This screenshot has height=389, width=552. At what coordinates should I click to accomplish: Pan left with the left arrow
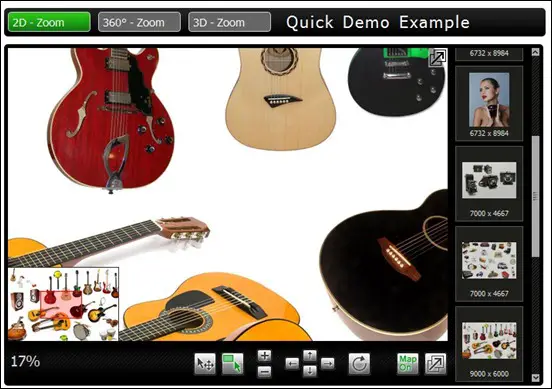pos(292,363)
